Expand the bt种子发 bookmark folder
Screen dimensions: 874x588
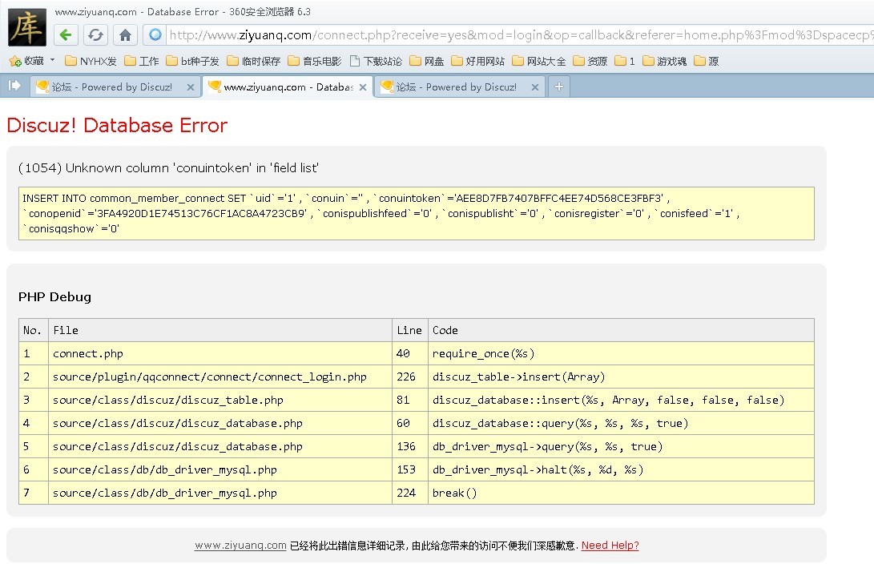192,61
